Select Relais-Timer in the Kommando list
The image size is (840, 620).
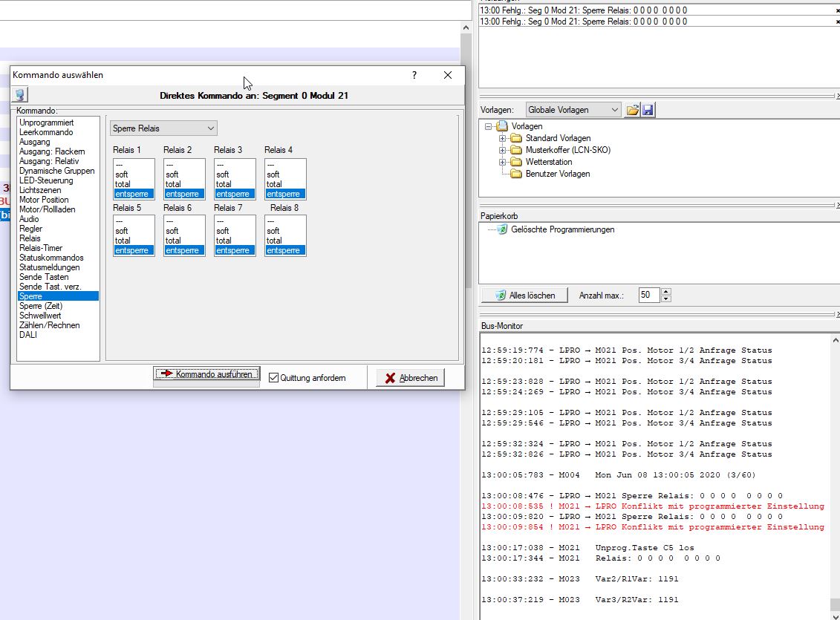tap(41, 248)
